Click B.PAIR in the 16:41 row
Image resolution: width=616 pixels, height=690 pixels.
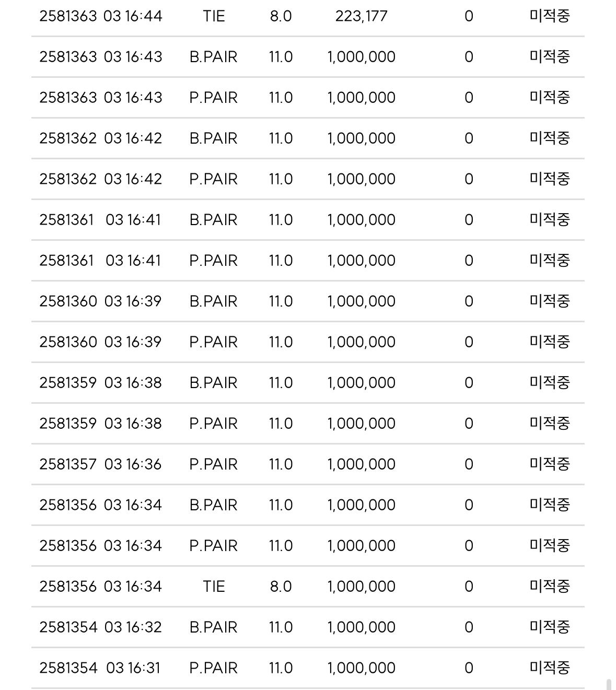(213, 220)
